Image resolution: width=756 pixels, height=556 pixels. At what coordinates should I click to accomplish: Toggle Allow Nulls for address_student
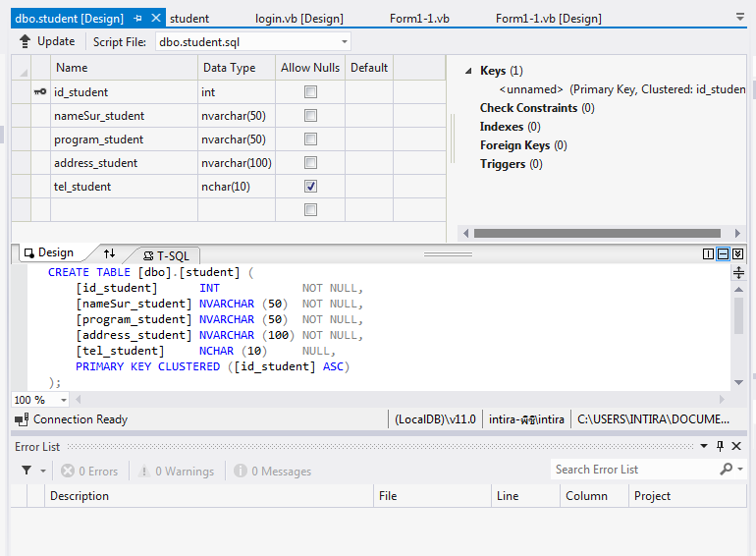[x=310, y=162]
